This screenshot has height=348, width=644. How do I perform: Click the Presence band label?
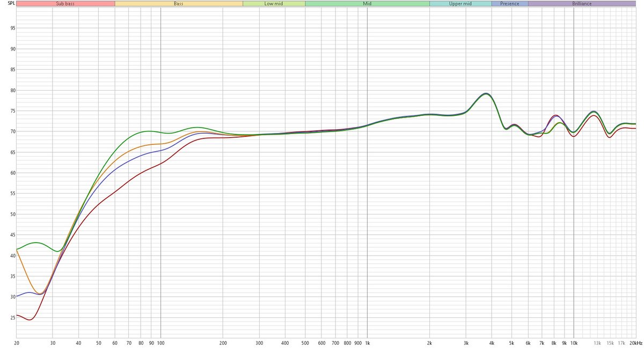(x=510, y=3)
